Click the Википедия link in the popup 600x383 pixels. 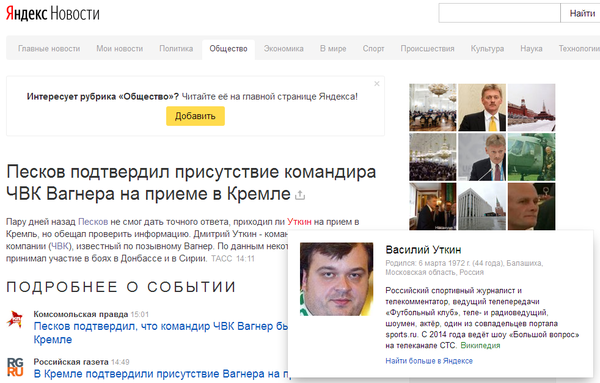tap(480, 346)
